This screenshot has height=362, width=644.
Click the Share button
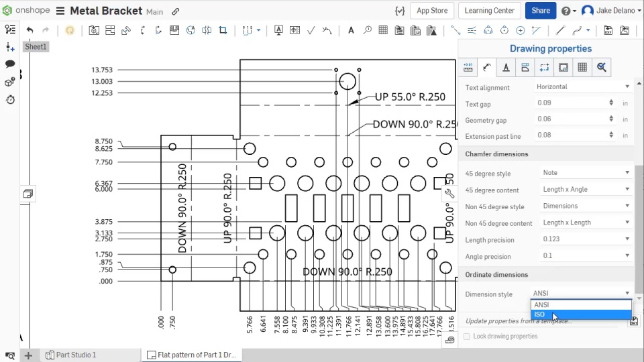[x=541, y=11]
